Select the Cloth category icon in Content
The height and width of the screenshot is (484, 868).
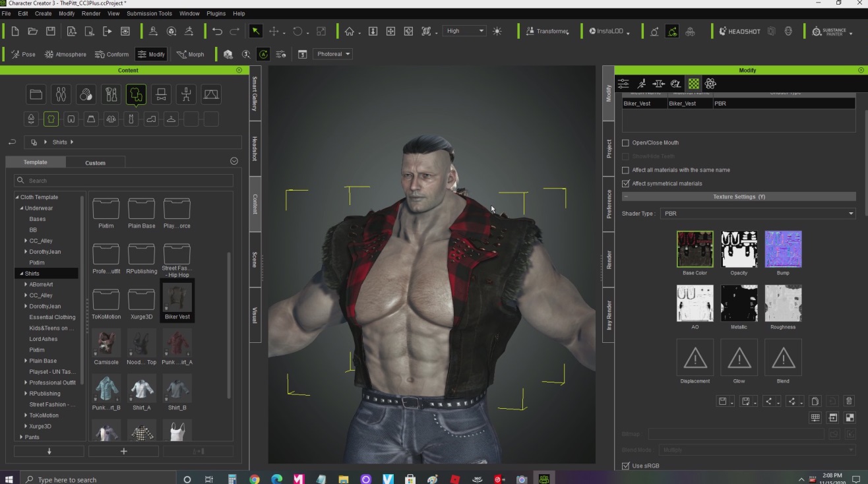click(136, 94)
